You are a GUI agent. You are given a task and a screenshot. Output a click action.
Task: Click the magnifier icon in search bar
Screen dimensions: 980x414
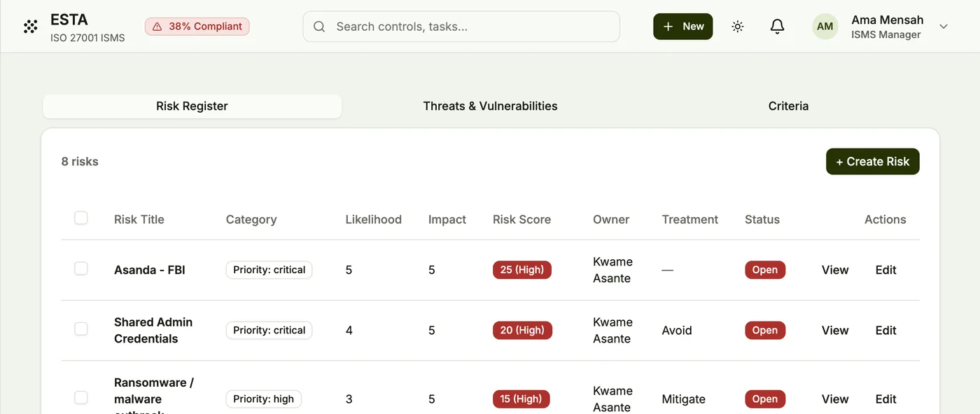pyautogui.click(x=319, y=27)
